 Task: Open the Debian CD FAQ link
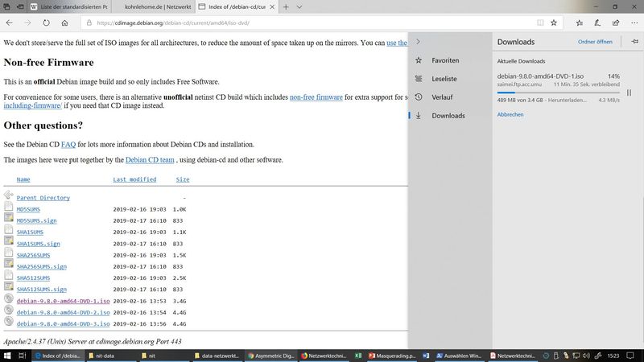(68, 145)
